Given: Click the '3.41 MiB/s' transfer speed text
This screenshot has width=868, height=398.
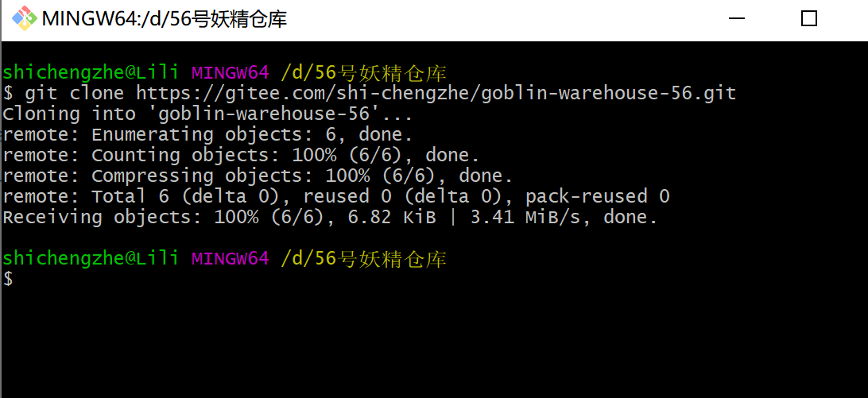Looking at the screenshot, I should coord(525,216).
